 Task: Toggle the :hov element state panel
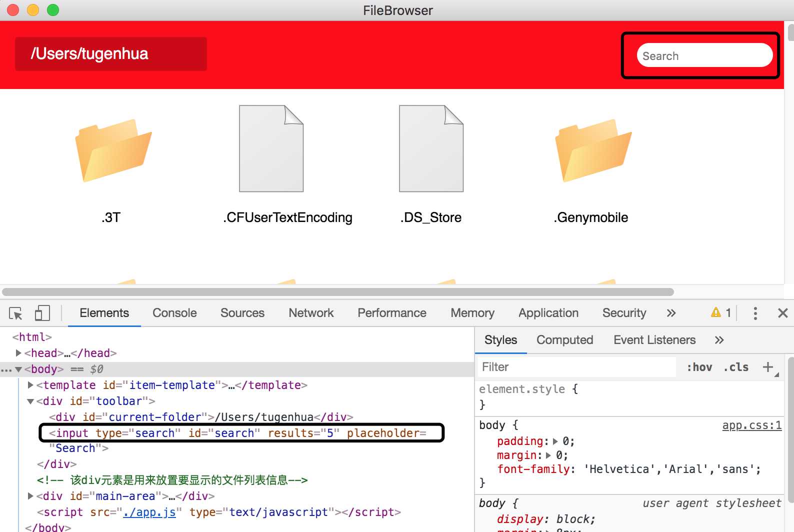coord(699,367)
